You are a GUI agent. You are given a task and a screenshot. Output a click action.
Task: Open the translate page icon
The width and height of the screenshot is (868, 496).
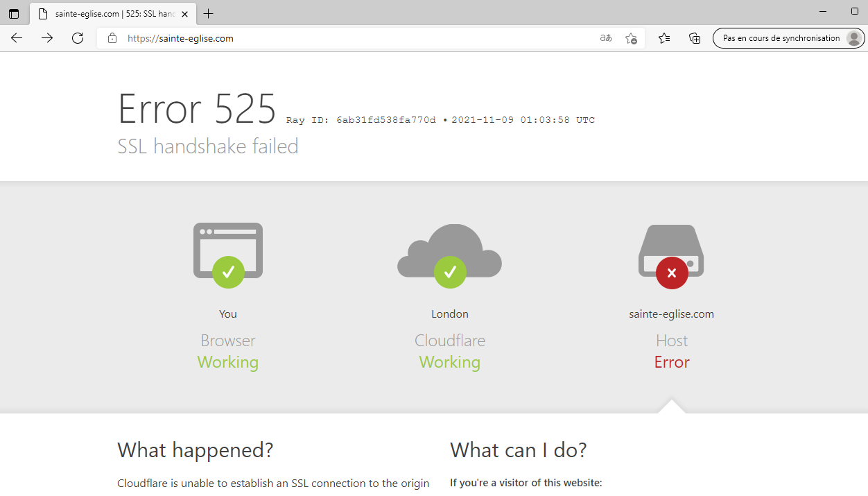click(606, 38)
